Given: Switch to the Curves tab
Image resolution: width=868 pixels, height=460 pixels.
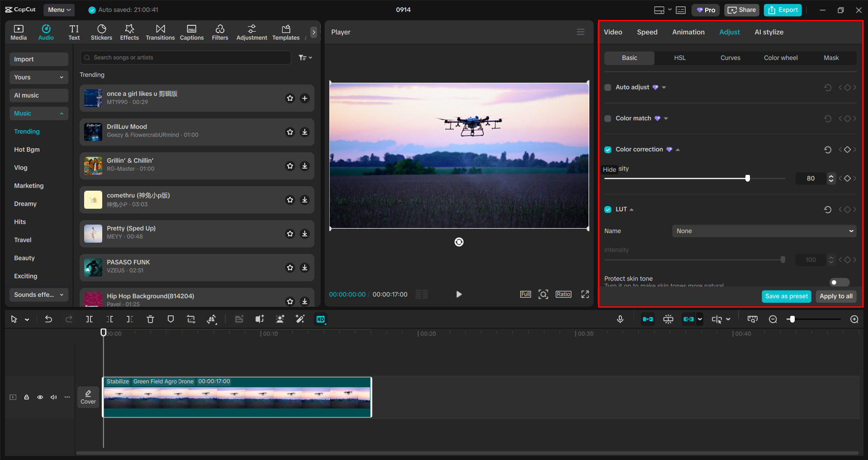Looking at the screenshot, I should click(x=730, y=58).
